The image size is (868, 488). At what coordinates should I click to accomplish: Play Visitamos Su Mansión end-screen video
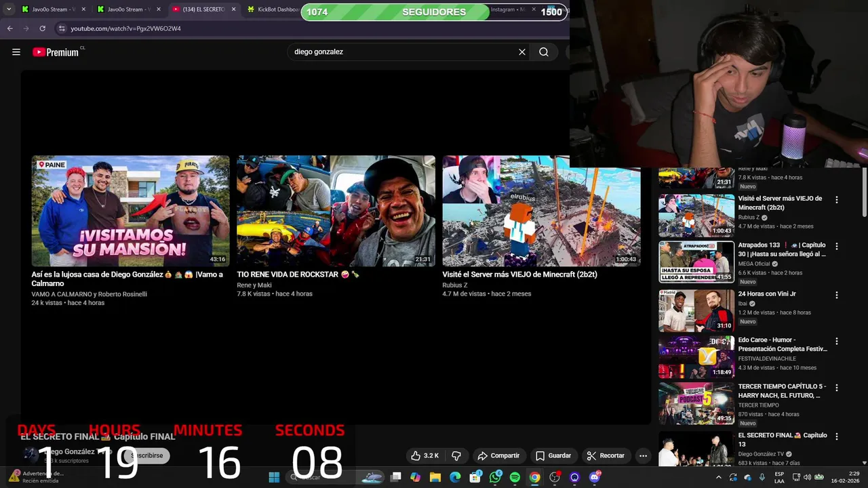click(130, 211)
